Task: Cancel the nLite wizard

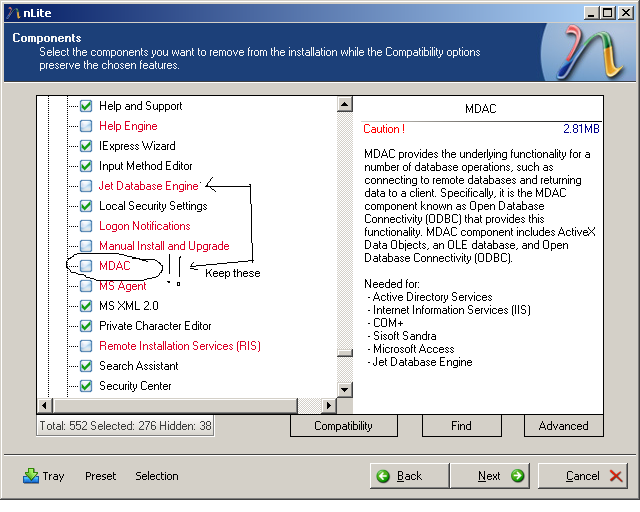Action: (x=582, y=476)
